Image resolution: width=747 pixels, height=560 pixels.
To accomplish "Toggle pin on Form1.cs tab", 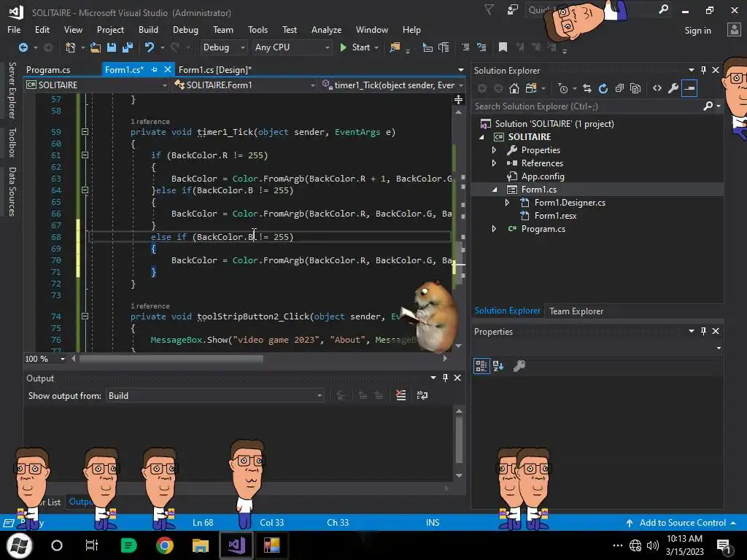I will 155,69.
